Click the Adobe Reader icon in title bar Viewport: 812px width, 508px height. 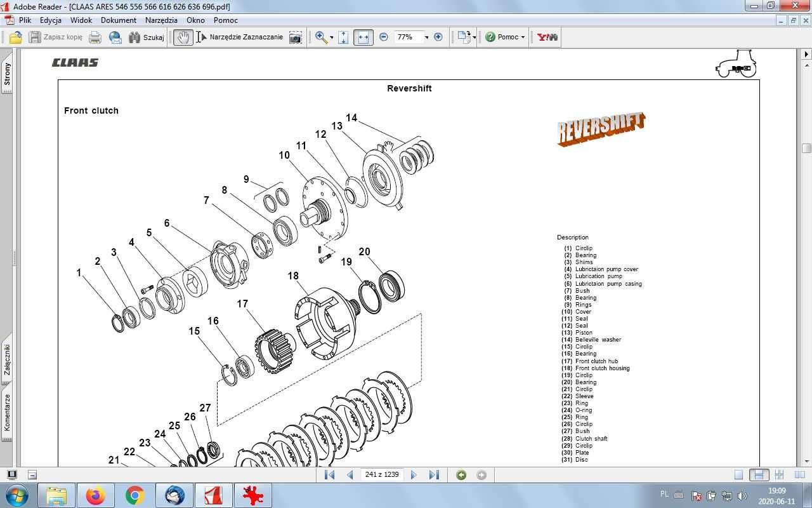(x=6, y=6)
